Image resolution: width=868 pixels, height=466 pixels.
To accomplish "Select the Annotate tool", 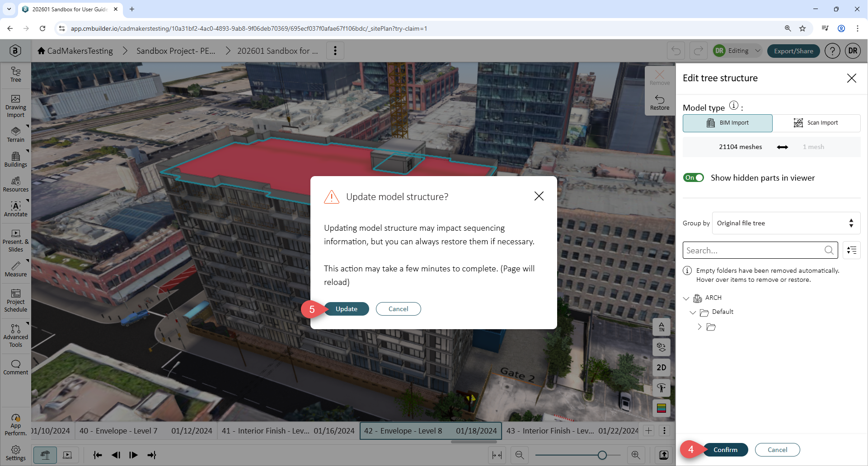I will click(16, 209).
